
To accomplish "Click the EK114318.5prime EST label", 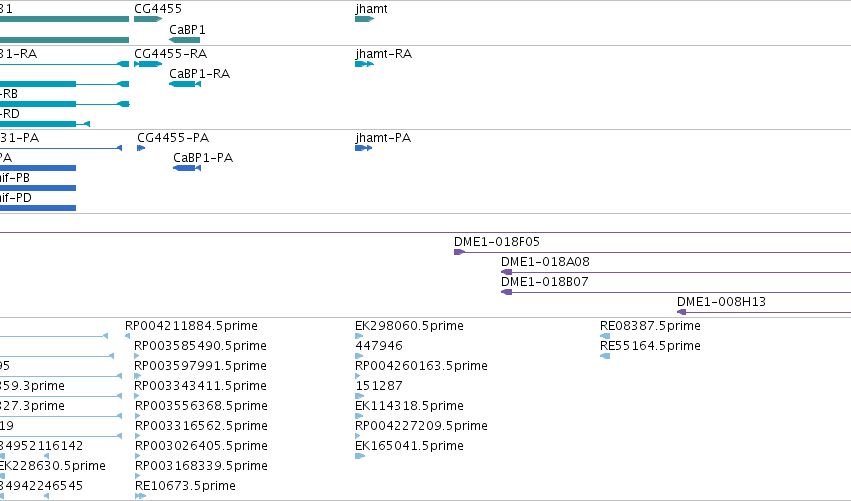I will [409, 406].
